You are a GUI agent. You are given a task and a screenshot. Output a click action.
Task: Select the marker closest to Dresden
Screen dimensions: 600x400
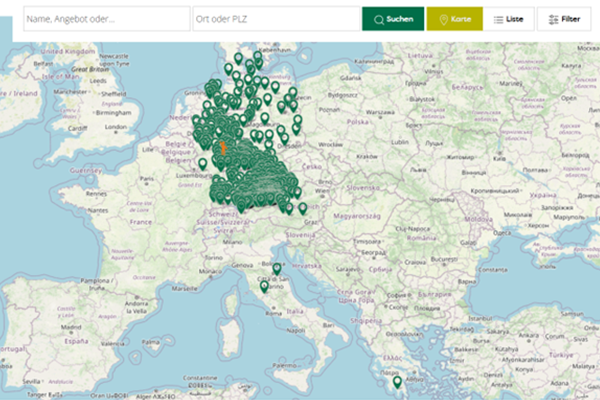pos(283,136)
